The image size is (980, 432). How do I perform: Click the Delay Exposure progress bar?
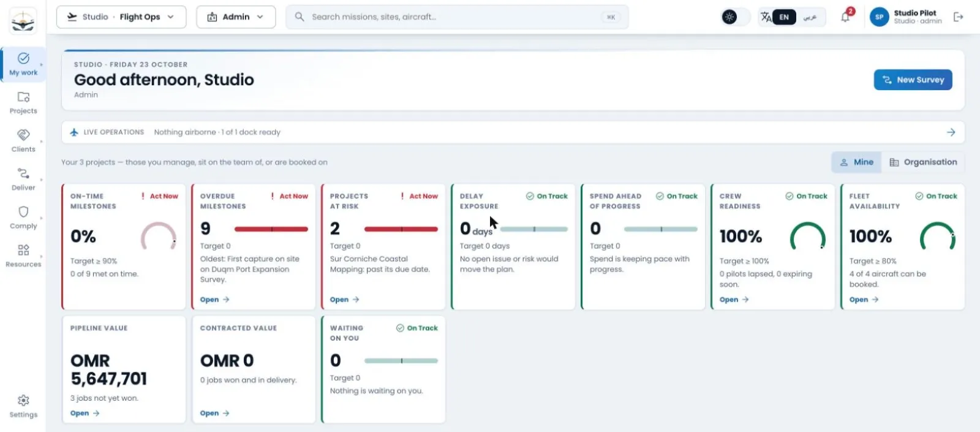click(x=534, y=229)
